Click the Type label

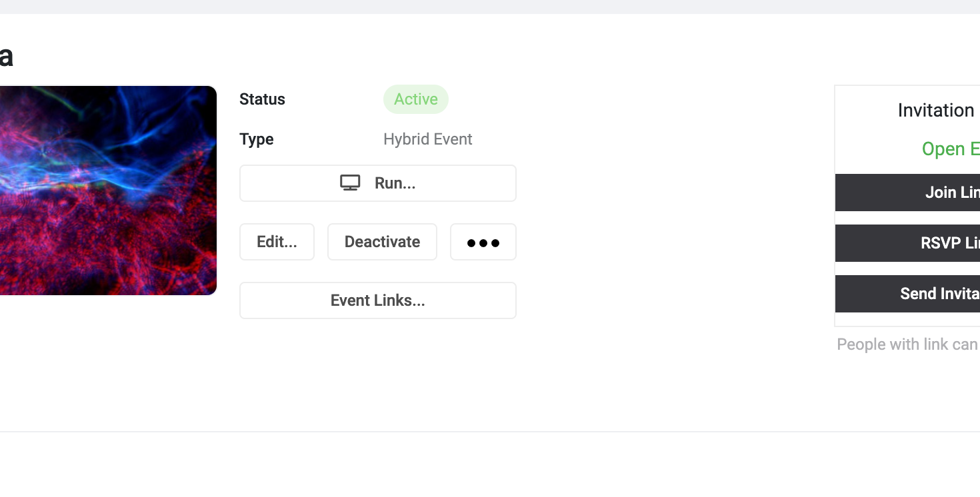coord(257,139)
